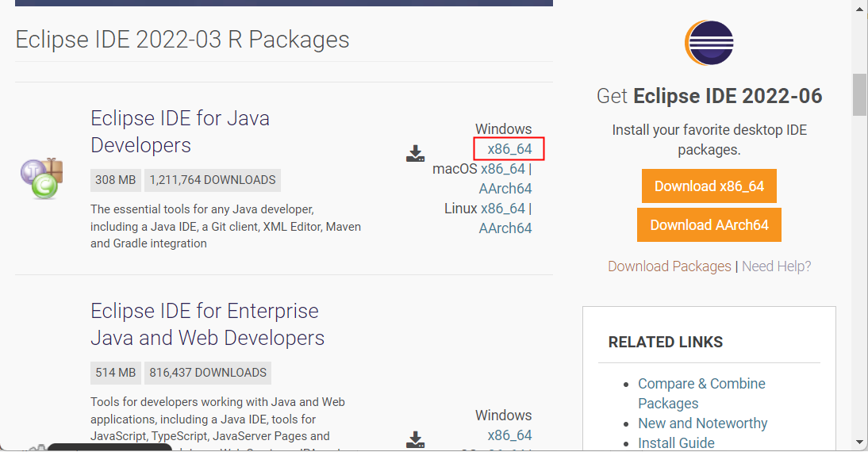The height and width of the screenshot is (452, 868).
Task: Click the orange Download AArch64 button
Action: (709, 224)
